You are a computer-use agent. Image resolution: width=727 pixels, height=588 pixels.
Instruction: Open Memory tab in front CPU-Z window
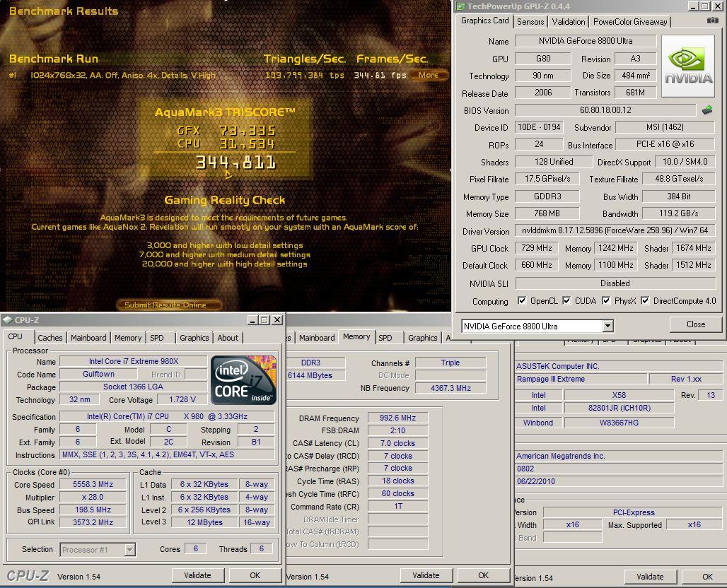pos(128,338)
